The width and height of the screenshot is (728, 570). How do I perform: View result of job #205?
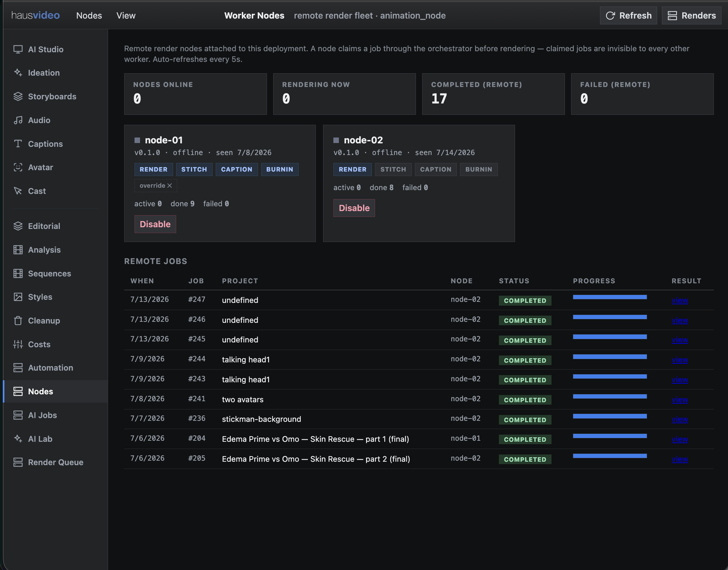680,459
